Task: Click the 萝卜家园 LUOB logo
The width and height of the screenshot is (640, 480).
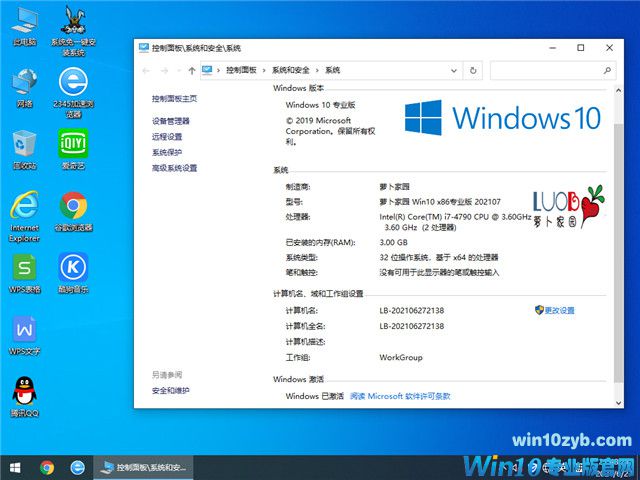Action: 569,207
